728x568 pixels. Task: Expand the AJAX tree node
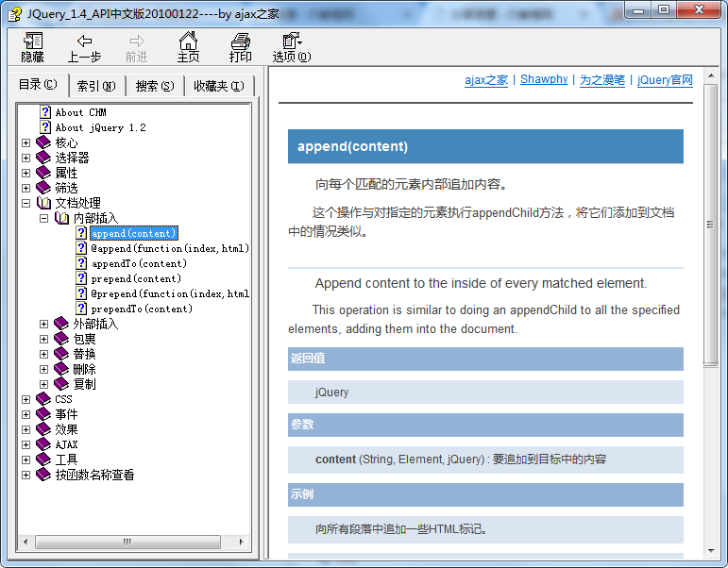click(26, 444)
